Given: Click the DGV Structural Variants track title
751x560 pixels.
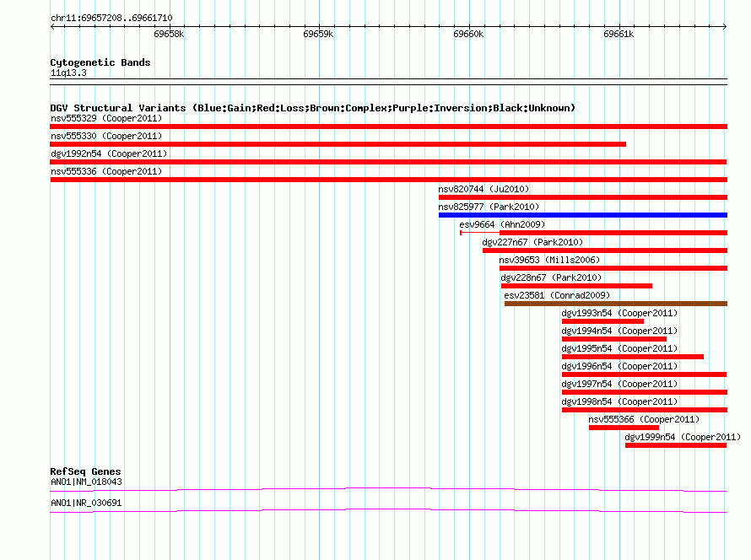Looking at the screenshot, I should [x=313, y=108].
